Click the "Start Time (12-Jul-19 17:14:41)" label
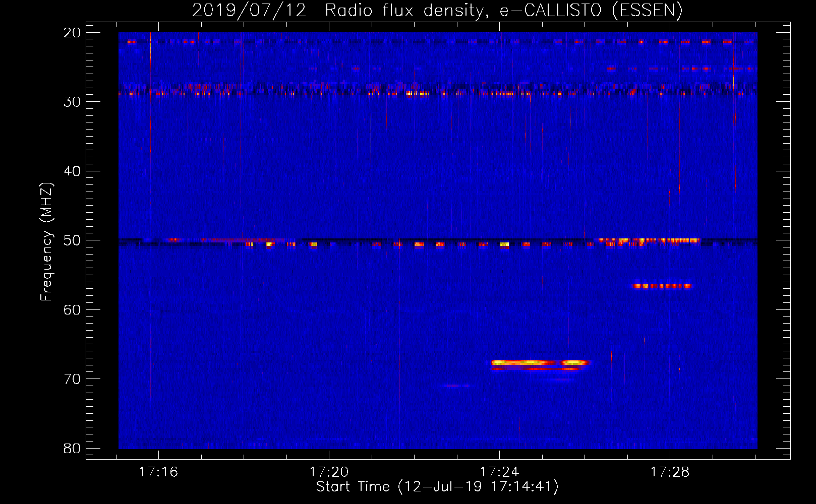This screenshot has width=816, height=504. [x=437, y=487]
